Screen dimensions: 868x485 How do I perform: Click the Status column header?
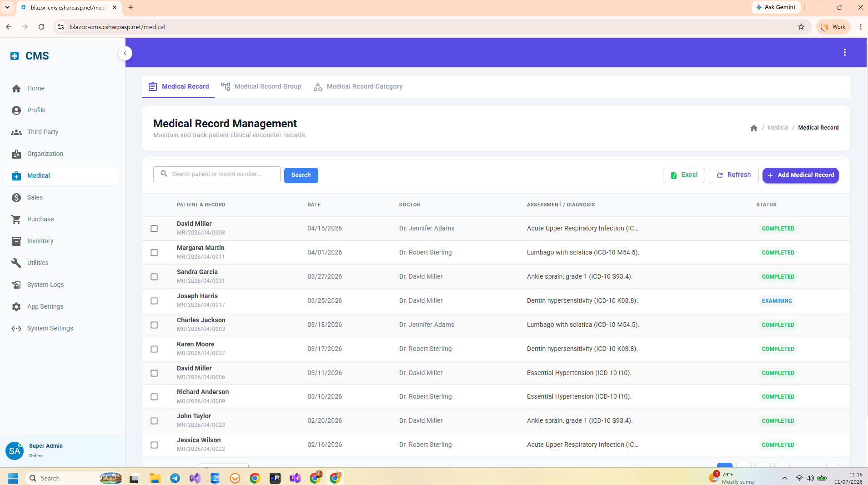pos(766,205)
